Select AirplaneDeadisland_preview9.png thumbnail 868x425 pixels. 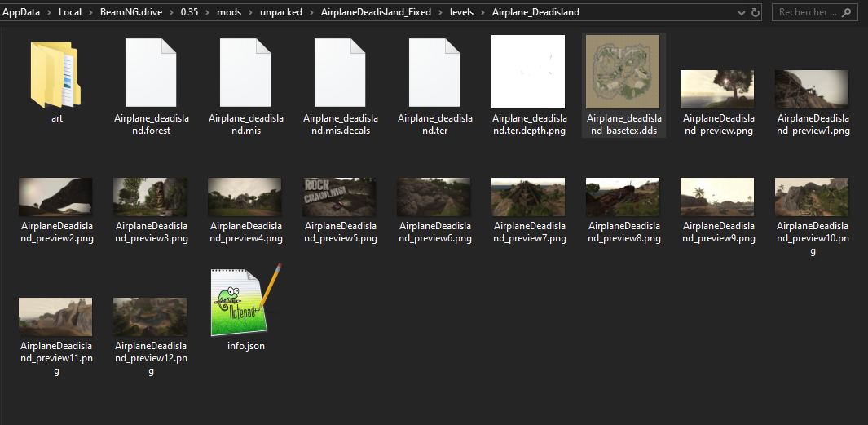(717, 197)
